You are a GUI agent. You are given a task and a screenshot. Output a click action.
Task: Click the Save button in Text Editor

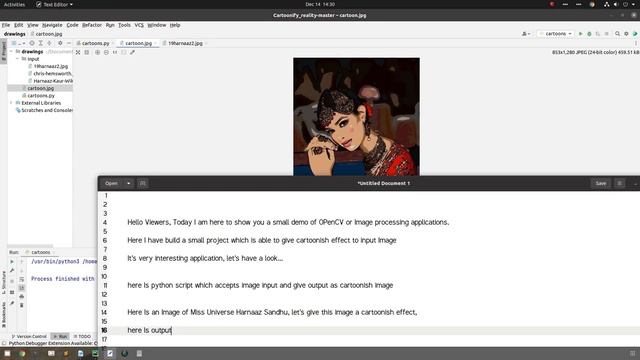click(x=601, y=183)
